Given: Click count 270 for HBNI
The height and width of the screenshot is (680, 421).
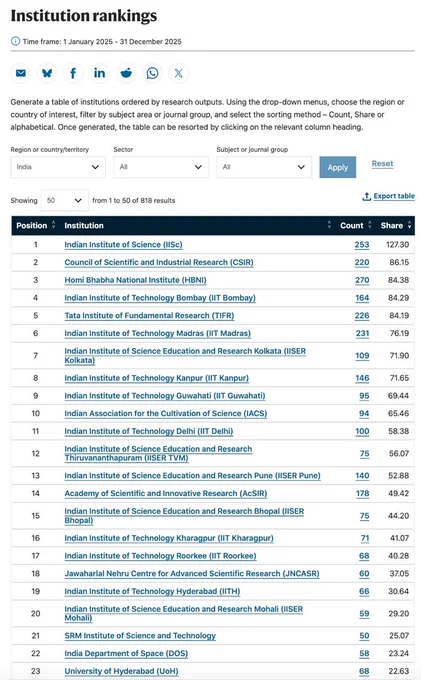Looking at the screenshot, I should tap(362, 280).
